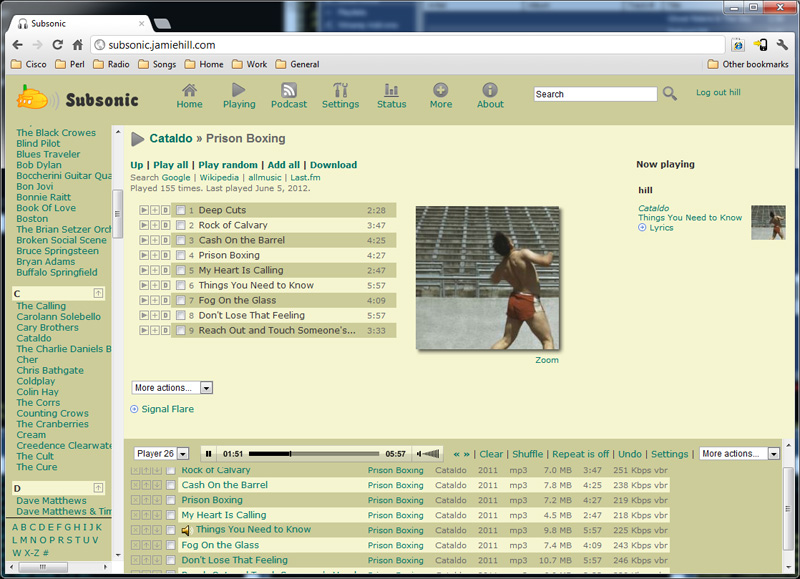The height and width of the screenshot is (579, 800).
Task: Add My Heart Is Calling via plus icon
Action: [155, 270]
